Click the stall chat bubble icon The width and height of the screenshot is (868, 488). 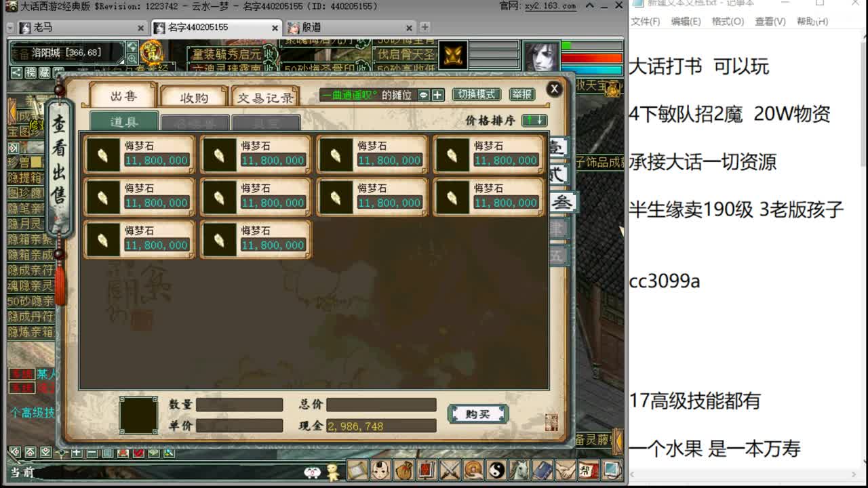coord(424,95)
